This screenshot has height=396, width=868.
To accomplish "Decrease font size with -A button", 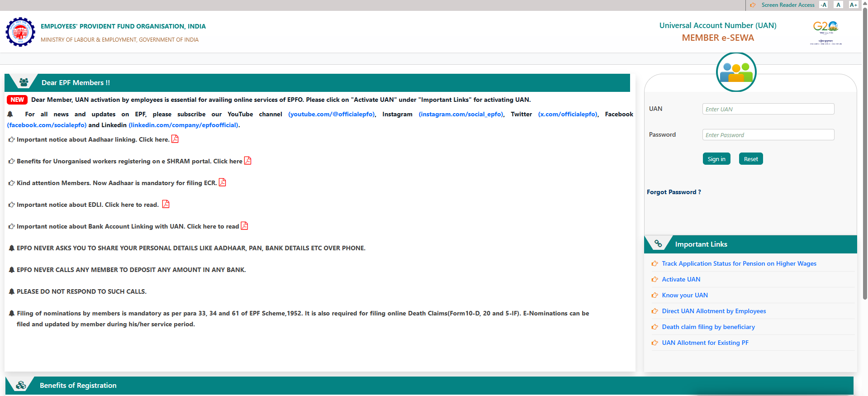I will click(x=824, y=5).
